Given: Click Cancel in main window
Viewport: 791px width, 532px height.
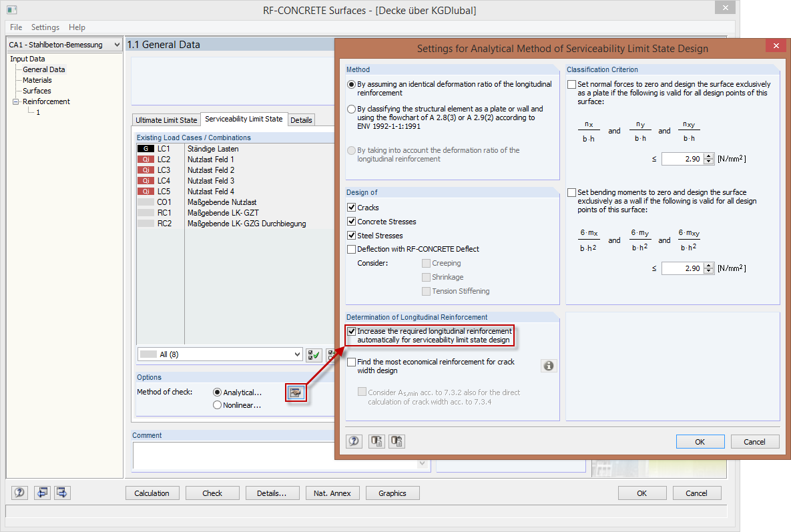Looking at the screenshot, I should pos(697,493).
